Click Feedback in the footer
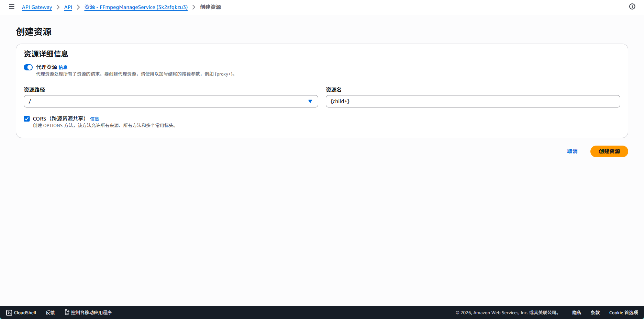Screen dimensions: 644x319 coord(50,312)
